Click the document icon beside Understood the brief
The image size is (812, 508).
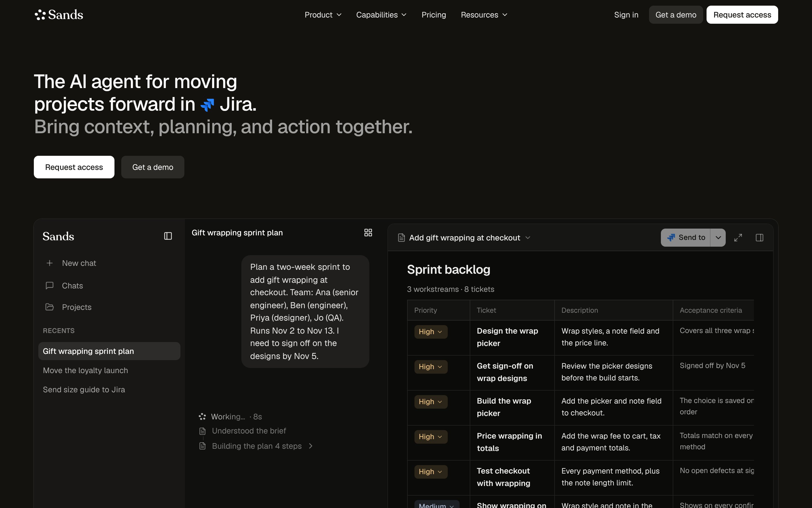[x=202, y=431]
